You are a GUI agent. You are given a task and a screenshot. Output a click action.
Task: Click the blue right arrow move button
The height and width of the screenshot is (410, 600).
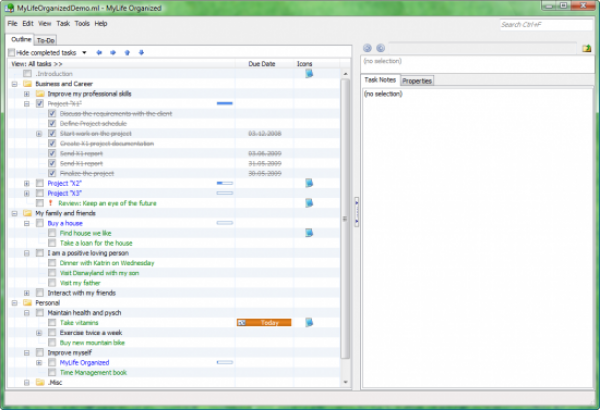click(113, 52)
